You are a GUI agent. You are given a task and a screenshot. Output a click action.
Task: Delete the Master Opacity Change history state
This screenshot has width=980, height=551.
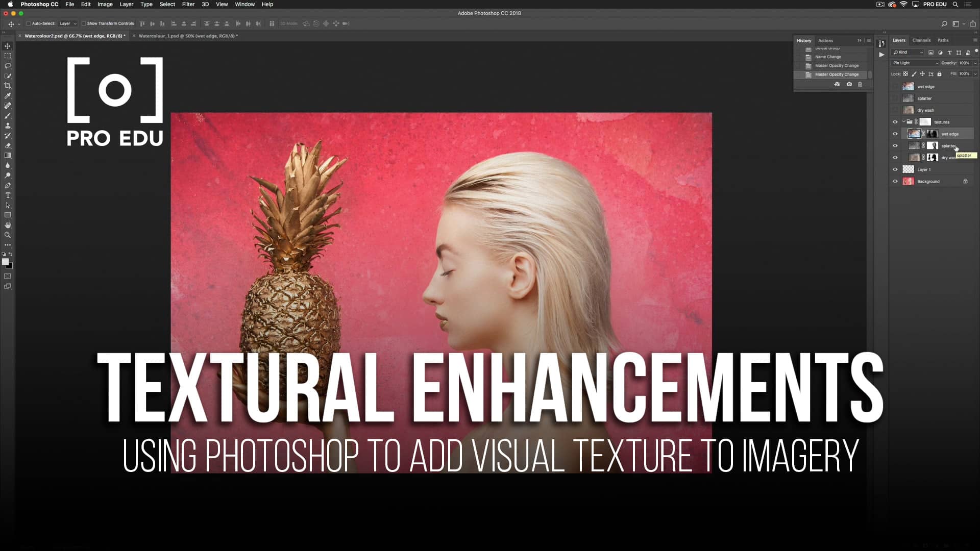coord(861,84)
